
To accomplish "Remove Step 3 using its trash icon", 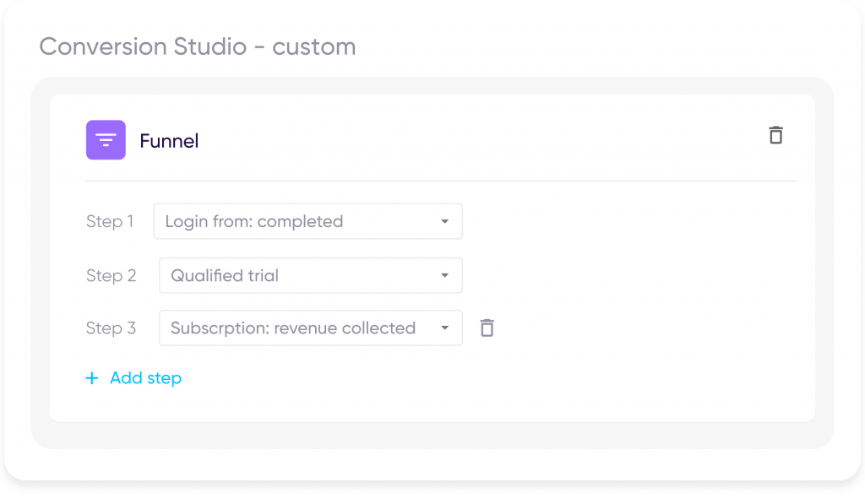I will [x=487, y=328].
